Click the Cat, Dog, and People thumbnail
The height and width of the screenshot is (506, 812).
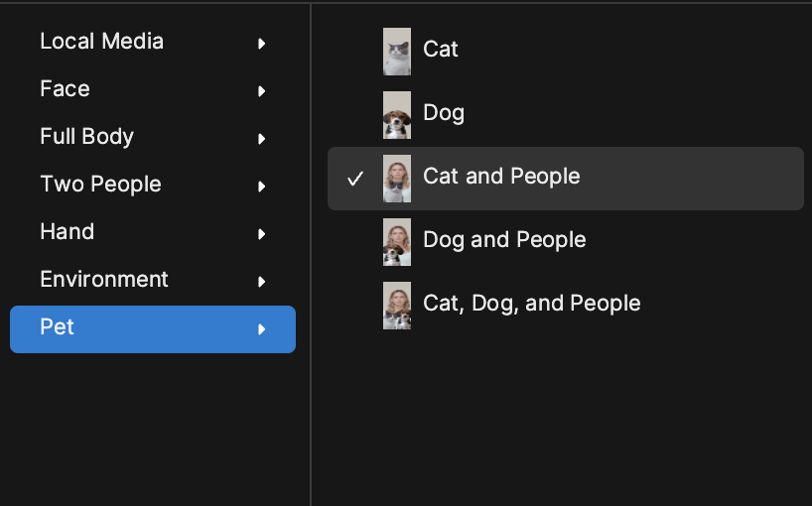tap(397, 305)
